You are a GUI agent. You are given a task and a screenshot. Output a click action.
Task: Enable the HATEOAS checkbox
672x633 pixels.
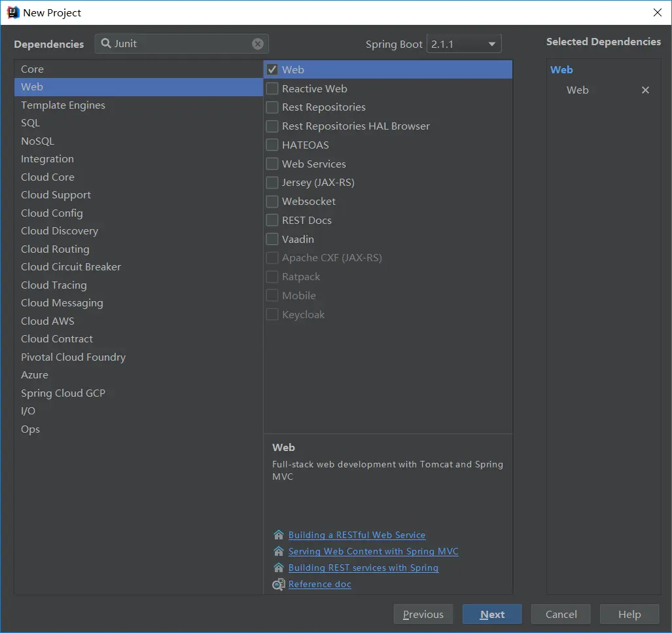coord(272,145)
